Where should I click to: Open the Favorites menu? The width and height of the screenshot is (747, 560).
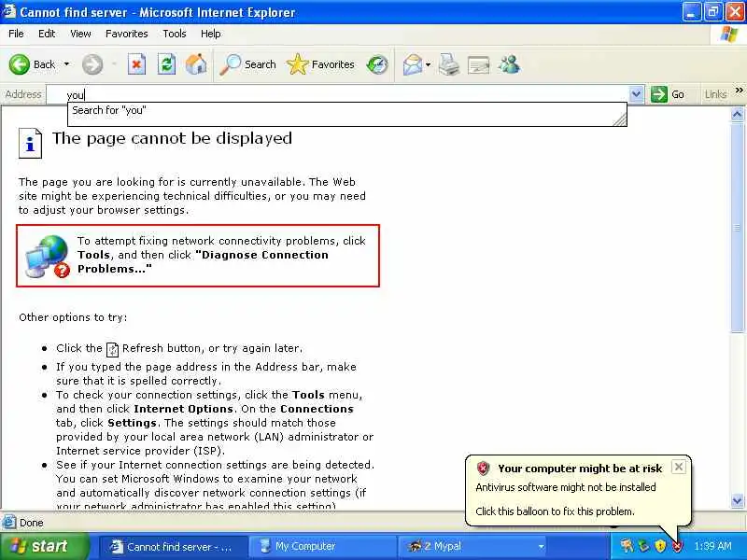tap(127, 34)
